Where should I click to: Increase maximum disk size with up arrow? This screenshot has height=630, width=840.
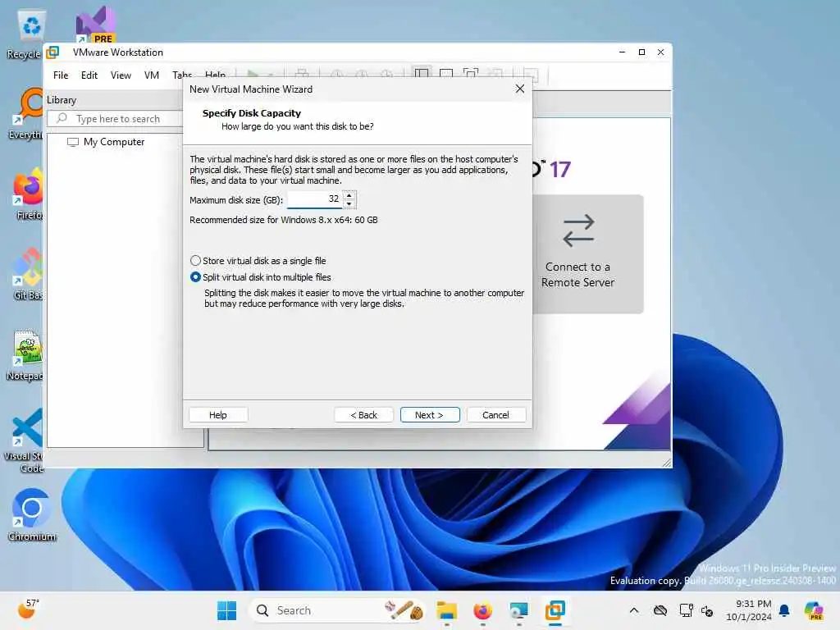pos(349,195)
